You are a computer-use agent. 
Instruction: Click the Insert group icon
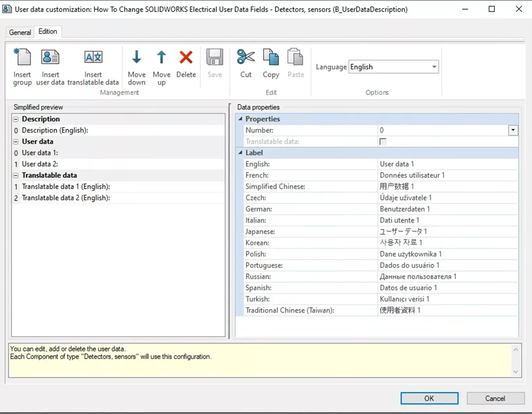22,57
